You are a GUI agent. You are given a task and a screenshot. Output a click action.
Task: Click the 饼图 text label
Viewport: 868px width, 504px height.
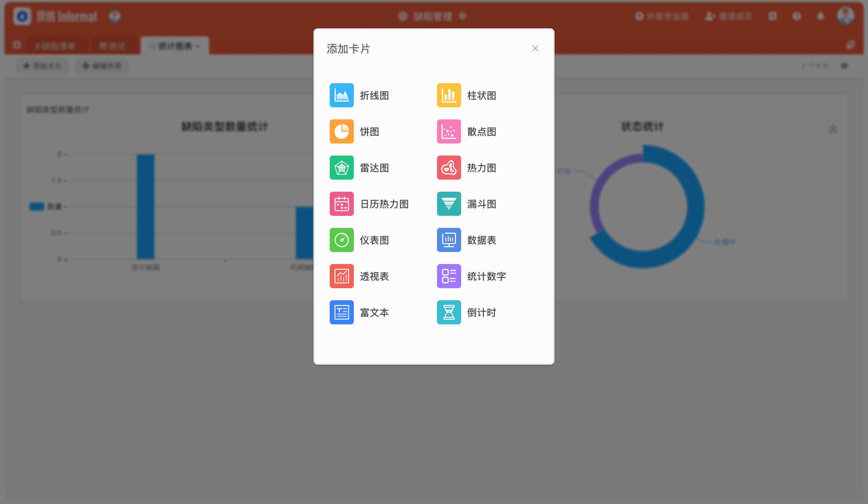369,132
